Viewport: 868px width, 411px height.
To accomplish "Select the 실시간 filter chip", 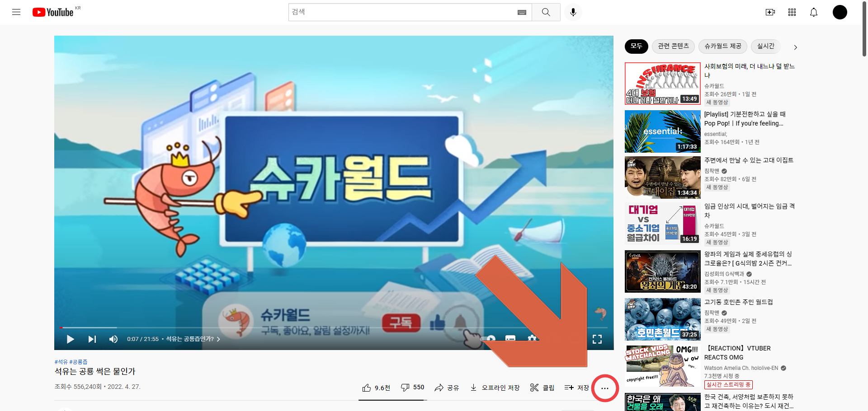I will 765,46.
